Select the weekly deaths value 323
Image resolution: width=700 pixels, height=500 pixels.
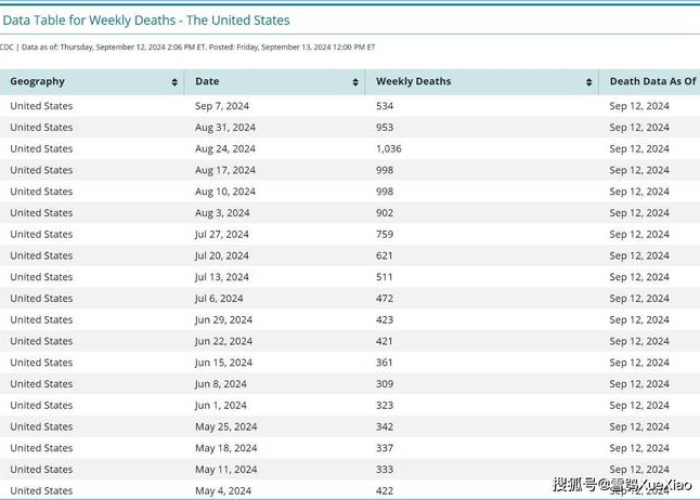pos(384,406)
